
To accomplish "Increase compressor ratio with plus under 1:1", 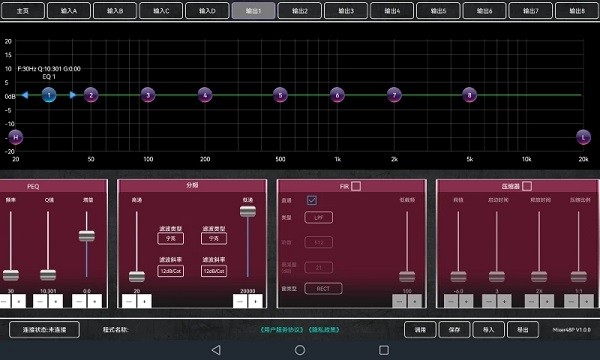I will click(587, 301).
